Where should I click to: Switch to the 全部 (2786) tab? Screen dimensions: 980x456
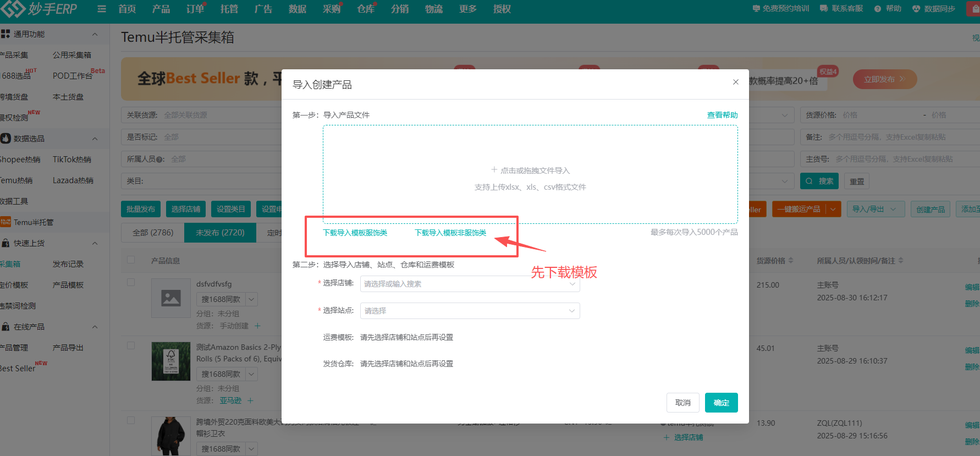[153, 233]
